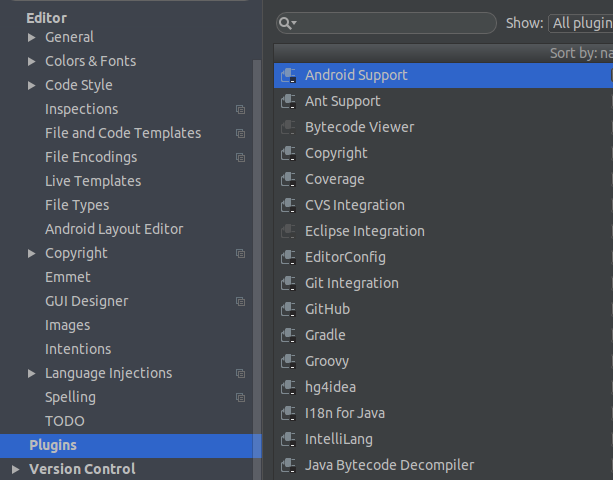The width and height of the screenshot is (613, 480).
Task: Open Intentions settings
Action: (x=78, y=349)
